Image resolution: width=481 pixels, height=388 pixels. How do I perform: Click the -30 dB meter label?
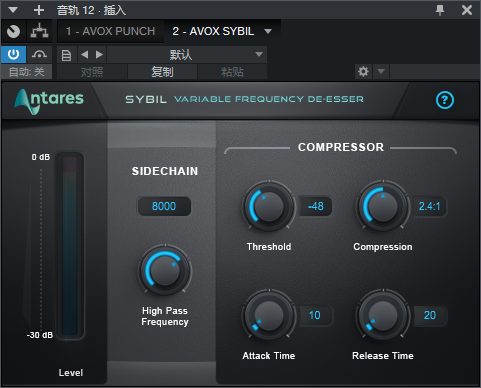point(40,335)
